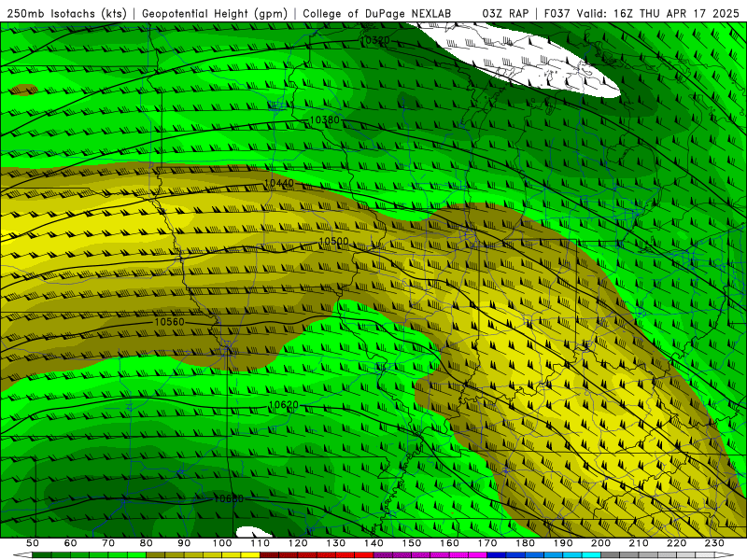Click the 150 value on the color scale
This screenshot has width=747, height=560.
point(412,543)
